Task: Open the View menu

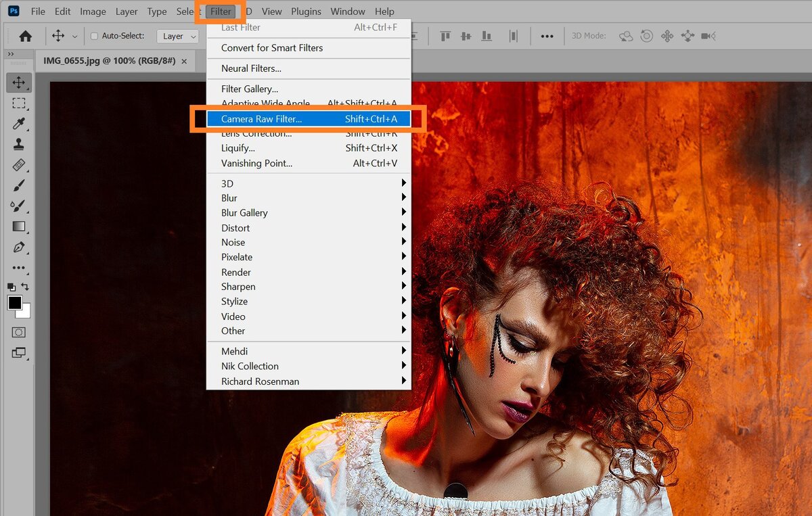Action: [271, 11]
